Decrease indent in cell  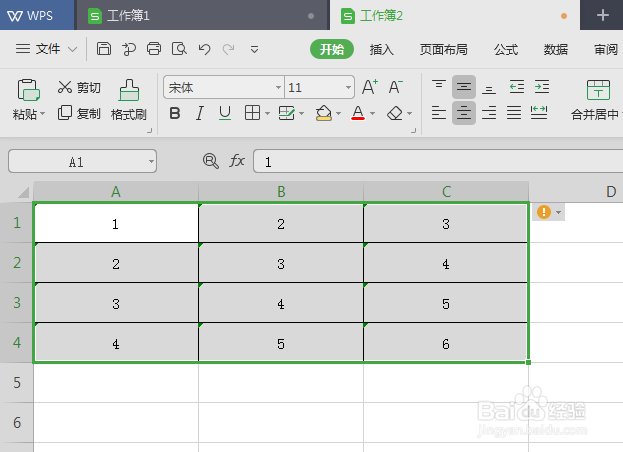[517, 87]
